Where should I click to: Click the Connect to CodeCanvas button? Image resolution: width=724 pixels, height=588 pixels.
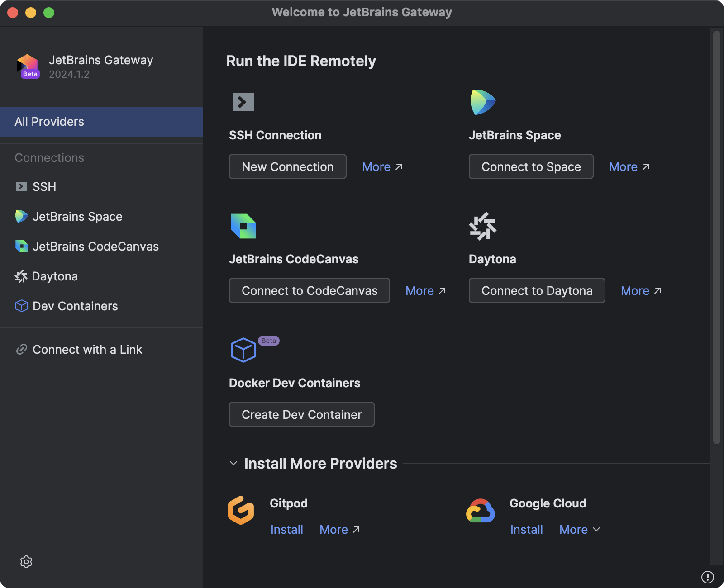pos(310,290)
